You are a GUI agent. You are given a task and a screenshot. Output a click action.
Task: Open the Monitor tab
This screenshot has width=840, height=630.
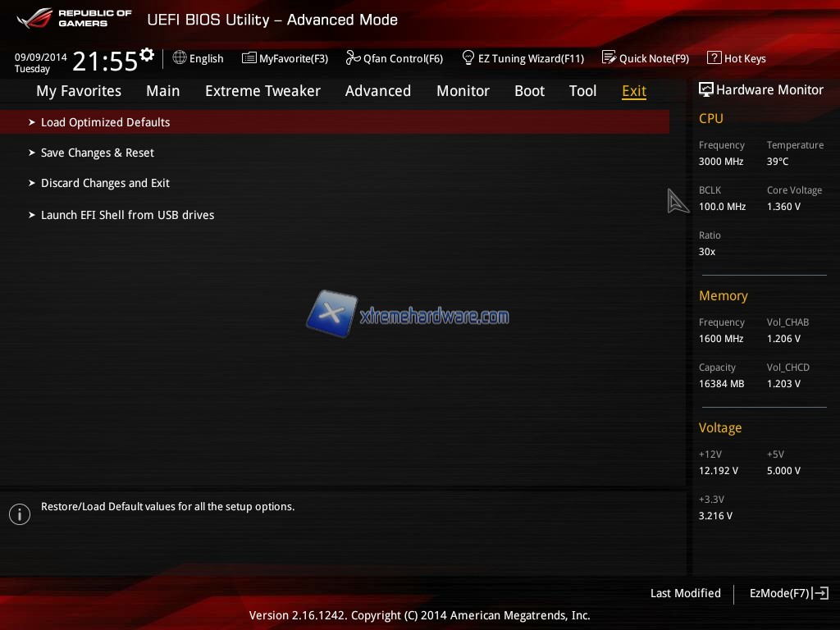click(x=463, y=91)
